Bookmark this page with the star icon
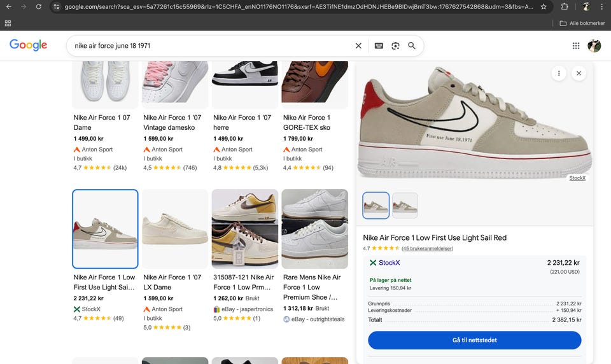The image size is (611, 364). pyautogui.click(x=544, y=6)
